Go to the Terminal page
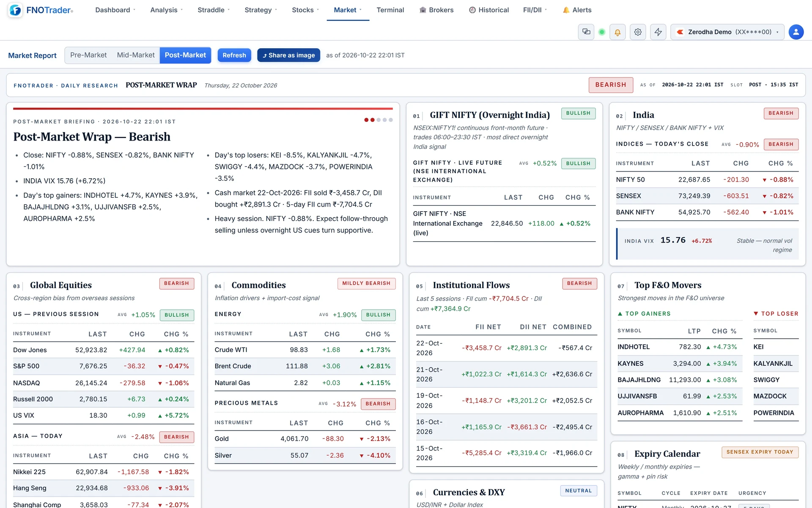This screenshot has width=812, height=508. pos(390,10)
